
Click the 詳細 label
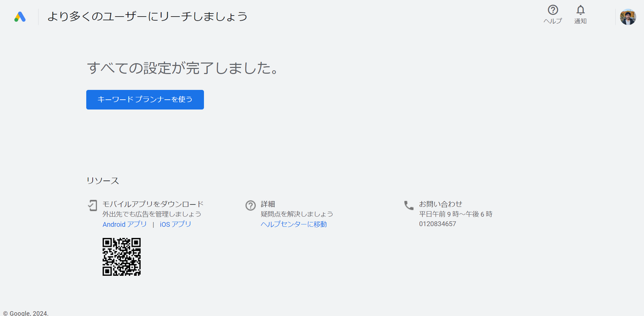point(268,204)
